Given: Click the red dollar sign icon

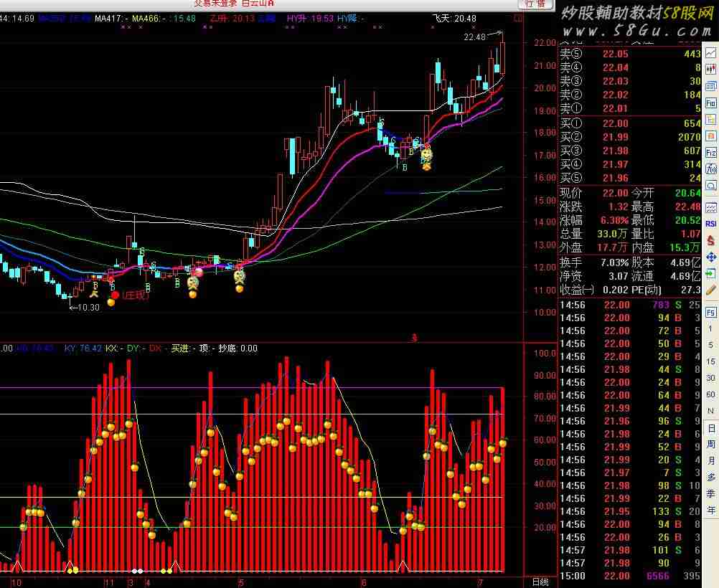Looking at the screenshot, I should 711,240.
